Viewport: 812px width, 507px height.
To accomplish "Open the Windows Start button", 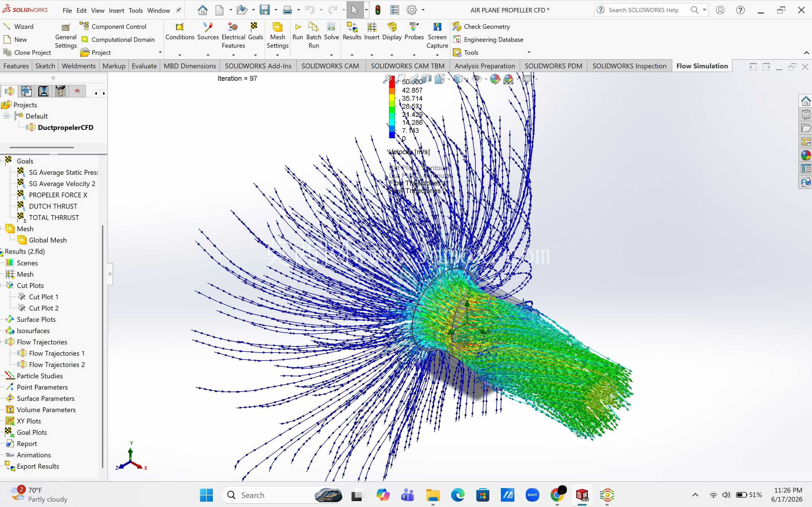I will point(206,495).
